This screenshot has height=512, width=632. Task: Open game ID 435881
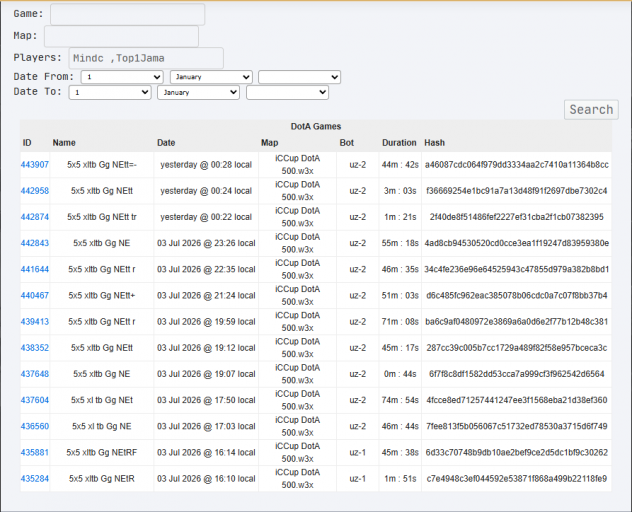pos(35,453)
